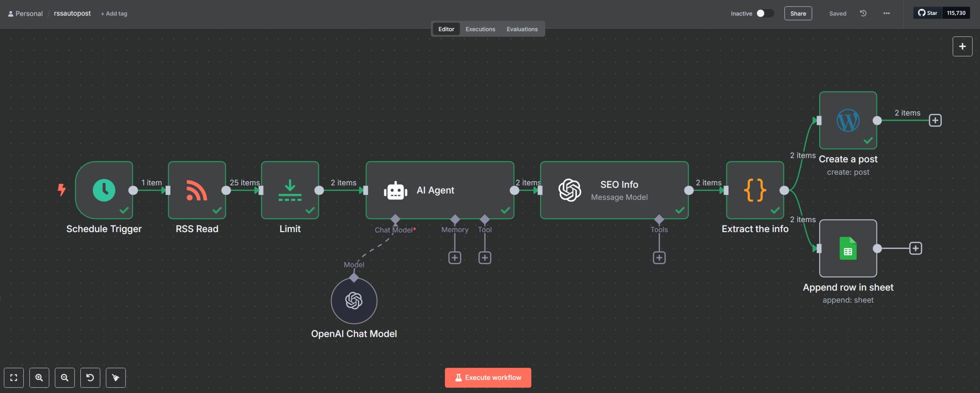
Task: Select the Limit node icon
Action: (x=290, y=190)
